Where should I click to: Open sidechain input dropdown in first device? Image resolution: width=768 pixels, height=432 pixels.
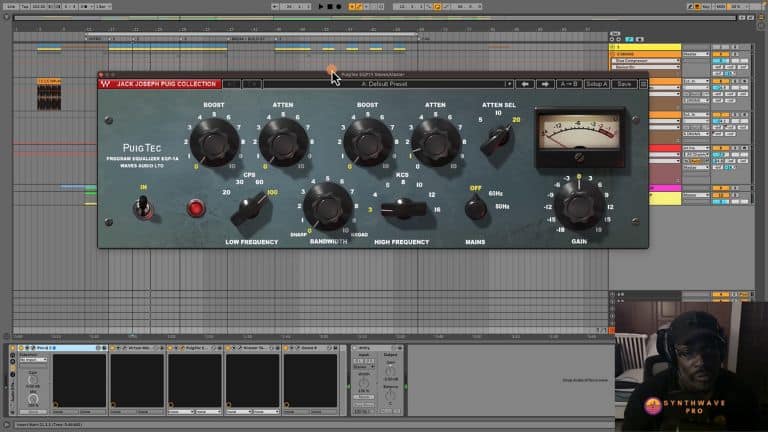click(x=33, y=360)
